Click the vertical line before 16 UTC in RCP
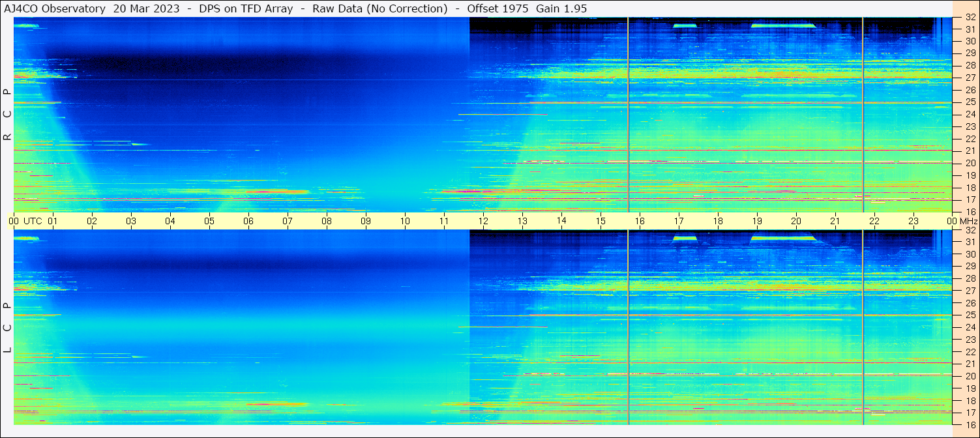Screen dimensions: 980x438 tap(628, 114)
